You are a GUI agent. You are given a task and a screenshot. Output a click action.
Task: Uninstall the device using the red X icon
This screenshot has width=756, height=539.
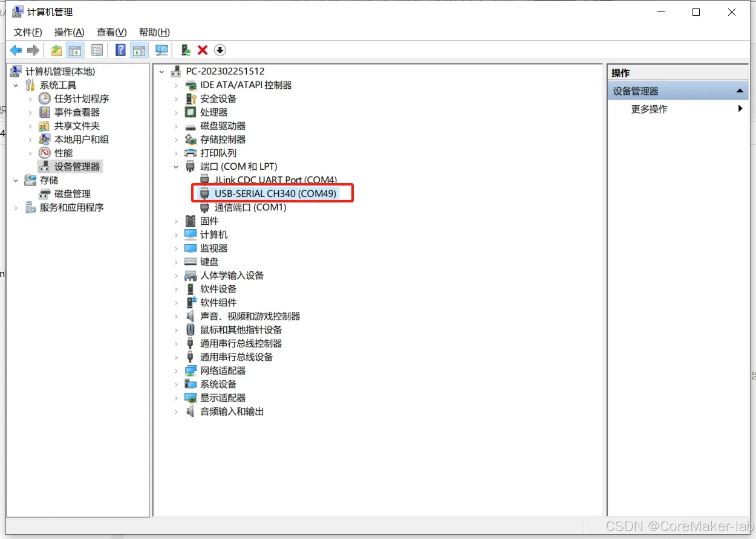[x=202, y=50]
